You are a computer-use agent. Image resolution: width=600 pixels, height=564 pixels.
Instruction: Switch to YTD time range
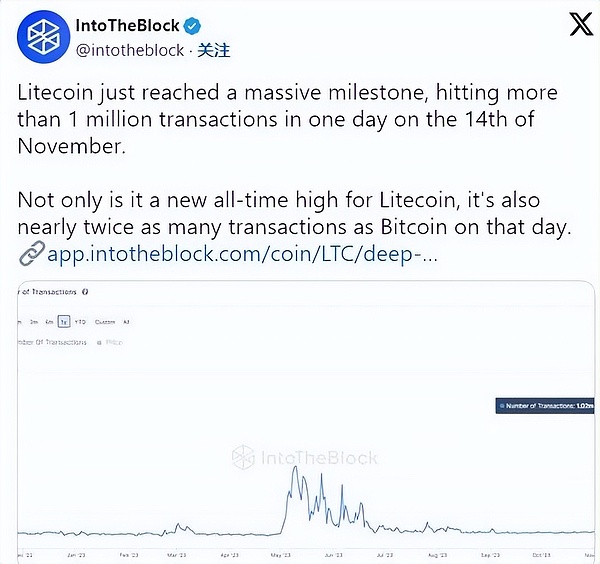tap(79, 322)
